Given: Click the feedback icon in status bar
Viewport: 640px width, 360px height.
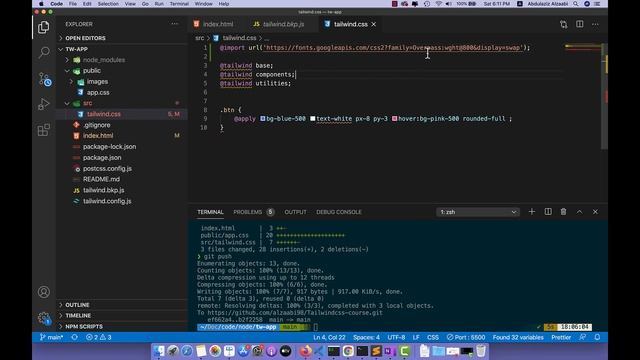Looking at the screenshot, I should tap(582, 337).
